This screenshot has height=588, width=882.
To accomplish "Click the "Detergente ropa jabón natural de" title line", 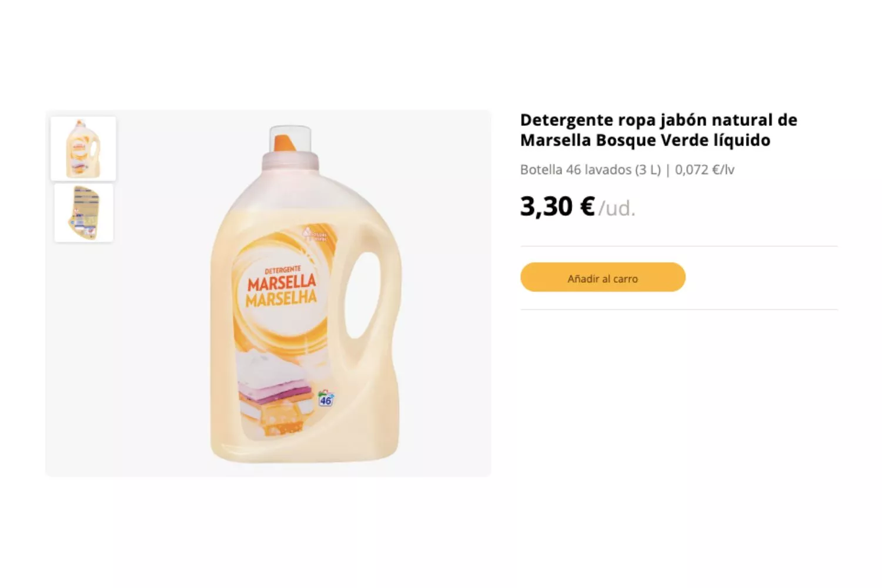I will 659,120.
